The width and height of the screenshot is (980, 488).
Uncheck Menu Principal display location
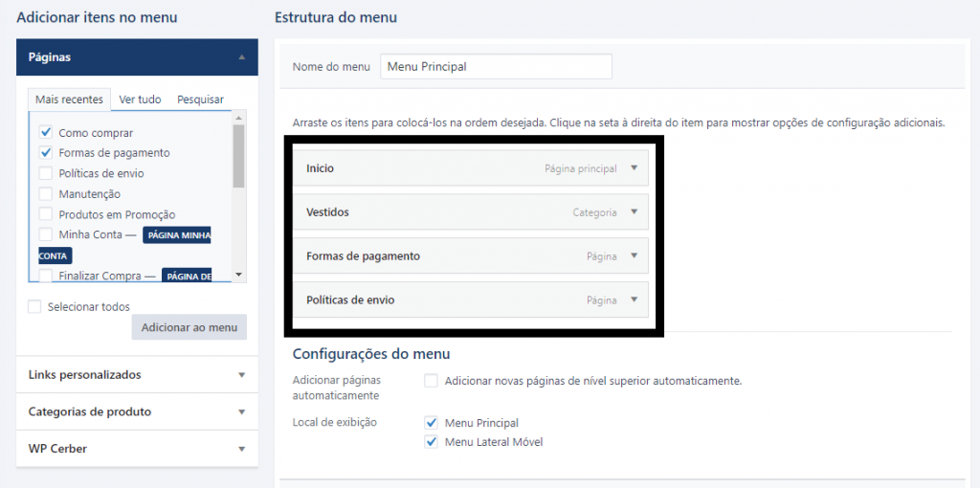(x=431, y=422)
